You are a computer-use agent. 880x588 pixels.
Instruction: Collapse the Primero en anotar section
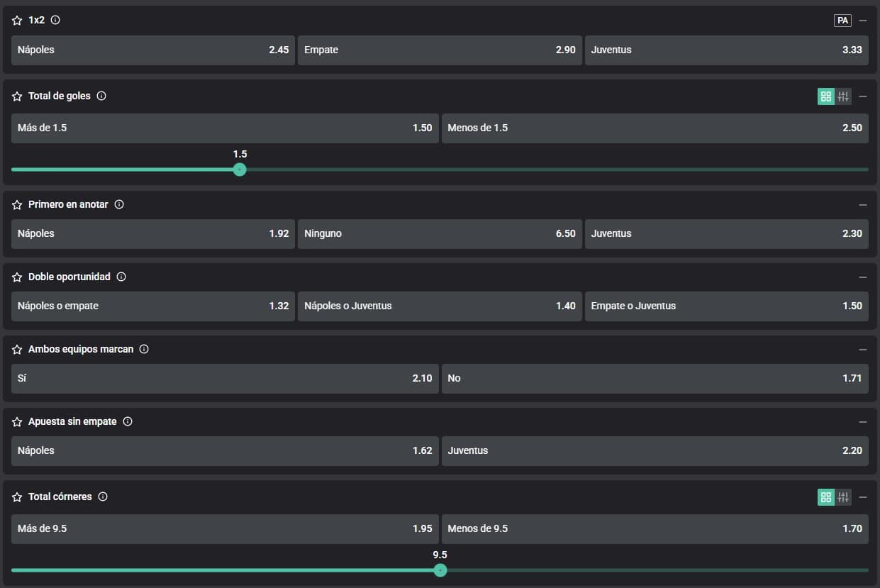coord(863,204)
